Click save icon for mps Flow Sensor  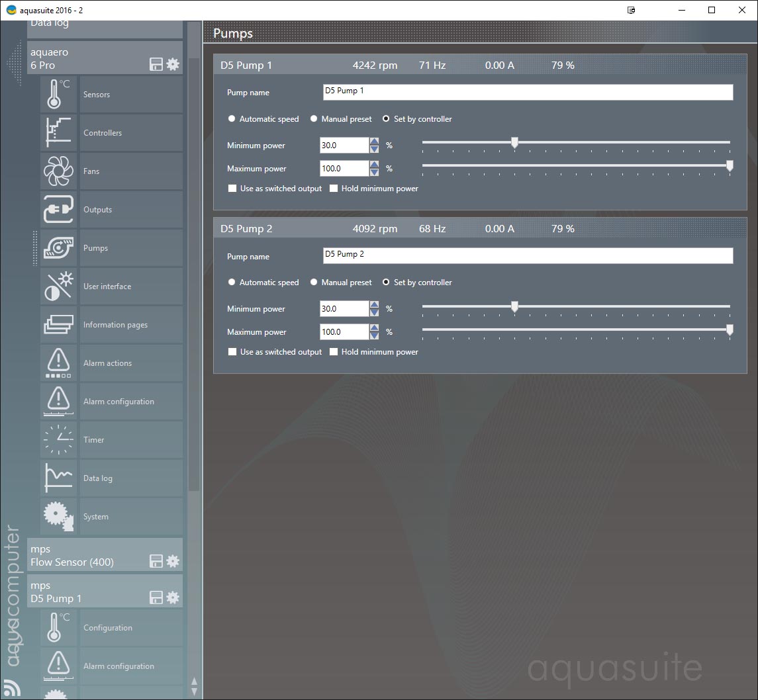click(x=156, y=561)
